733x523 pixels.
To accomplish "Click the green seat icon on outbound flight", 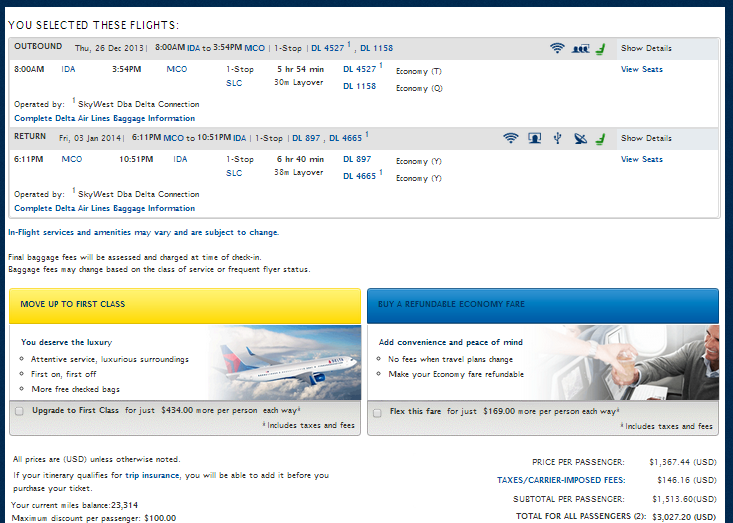I will click(x=601, y=49).
